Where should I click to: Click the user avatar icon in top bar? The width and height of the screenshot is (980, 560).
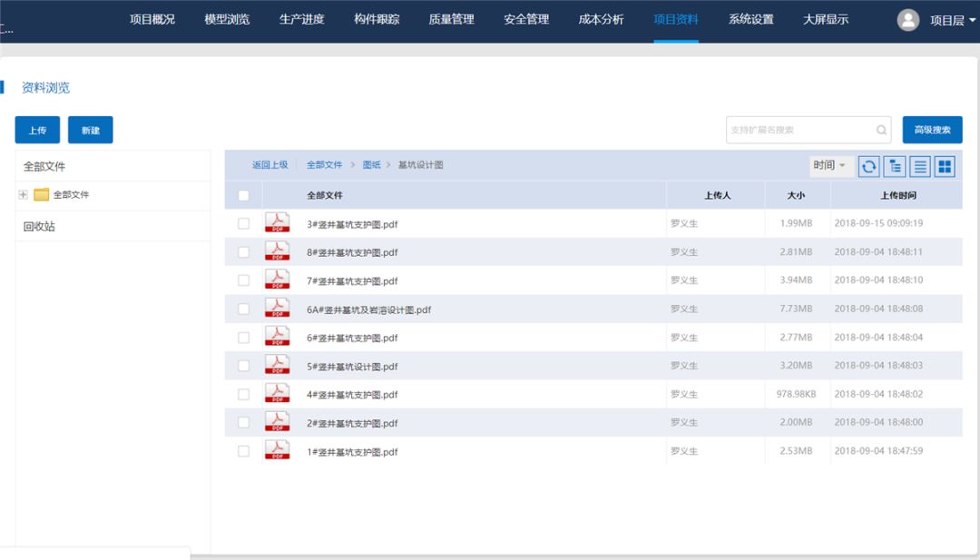(x=908, y=19)
